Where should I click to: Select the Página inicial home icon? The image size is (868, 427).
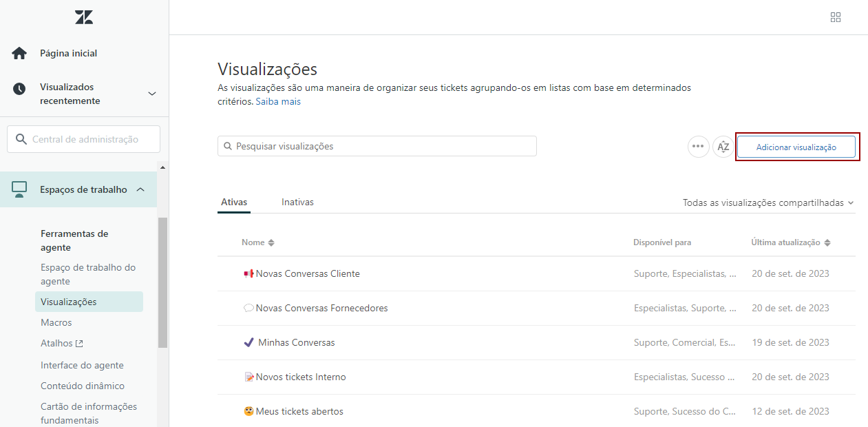tap(19, 52)
